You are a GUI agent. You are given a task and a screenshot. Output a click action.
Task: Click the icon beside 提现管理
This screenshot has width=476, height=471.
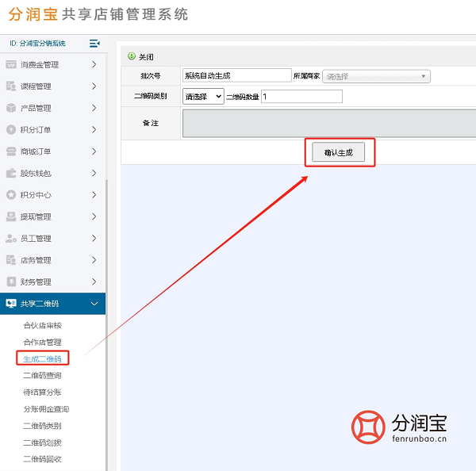click(x=11, y=216)
